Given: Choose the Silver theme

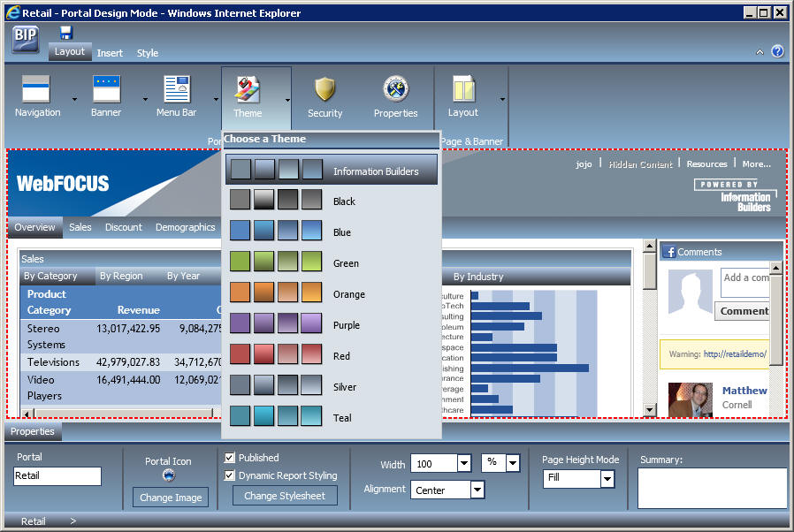Looking at the screenshot, I should click(332, 385).
